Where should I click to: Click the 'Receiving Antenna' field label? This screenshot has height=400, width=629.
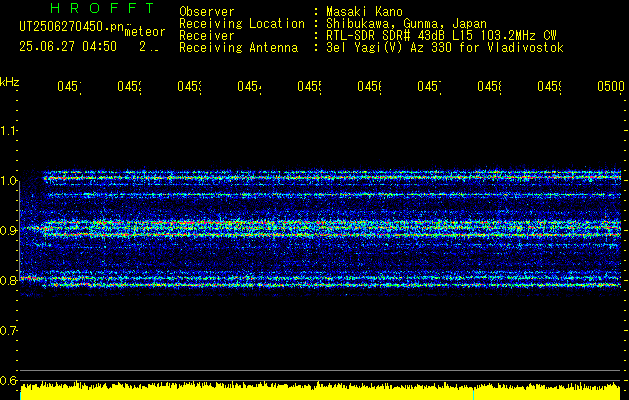[238, 48]
